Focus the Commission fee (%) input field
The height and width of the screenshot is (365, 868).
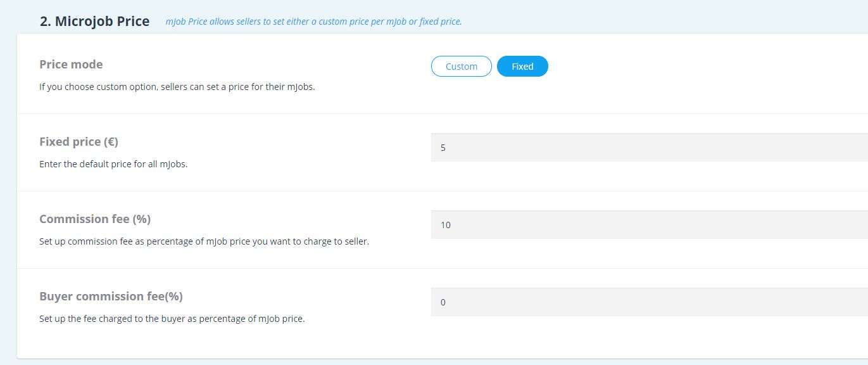pos(649,225)
